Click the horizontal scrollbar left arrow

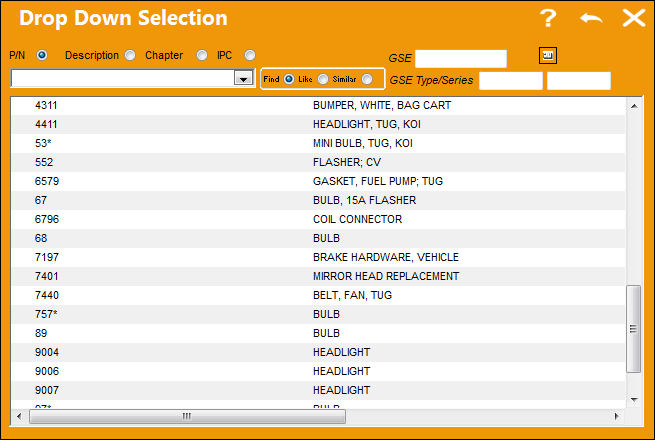(19, 416)
